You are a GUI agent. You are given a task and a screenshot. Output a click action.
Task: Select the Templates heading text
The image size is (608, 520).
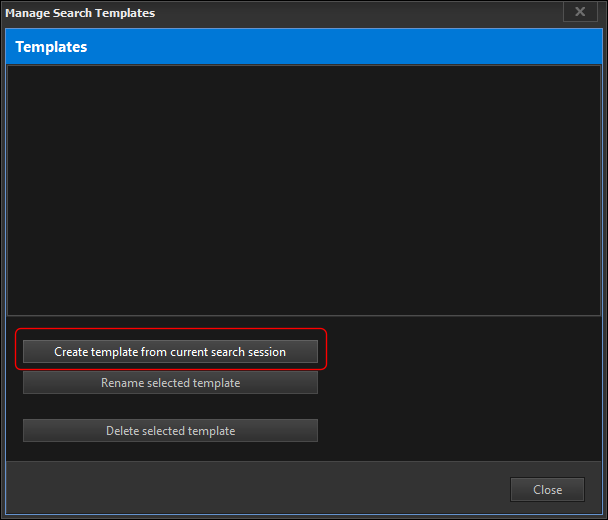coord(51,47)
